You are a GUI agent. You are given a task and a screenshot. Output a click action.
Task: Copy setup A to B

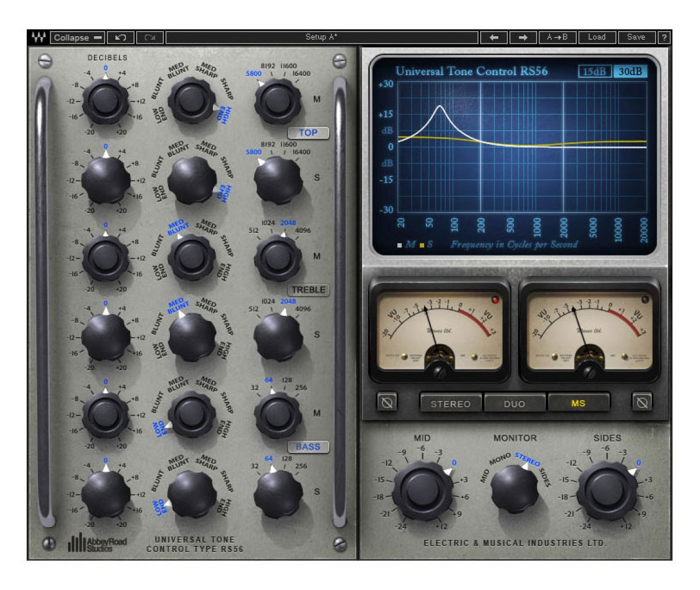557,37
